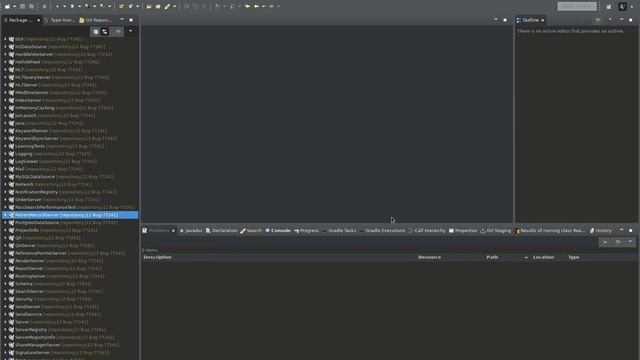Click the Save toolbar icon

point(22,6)
